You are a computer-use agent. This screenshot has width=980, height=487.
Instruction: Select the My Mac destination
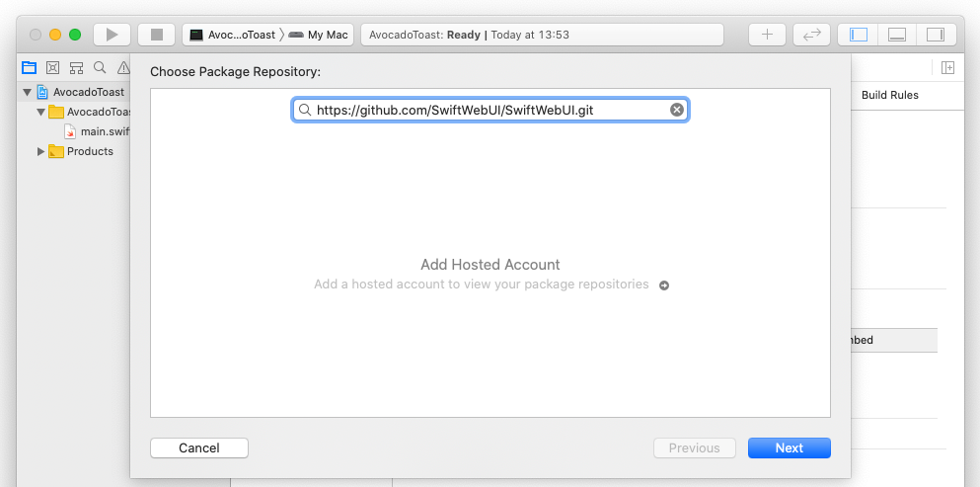319,35
